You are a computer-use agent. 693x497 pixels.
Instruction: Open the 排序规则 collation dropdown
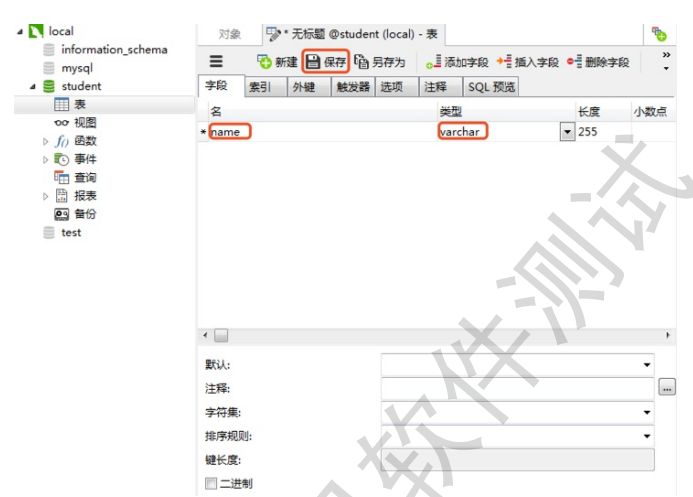point(647,436)
